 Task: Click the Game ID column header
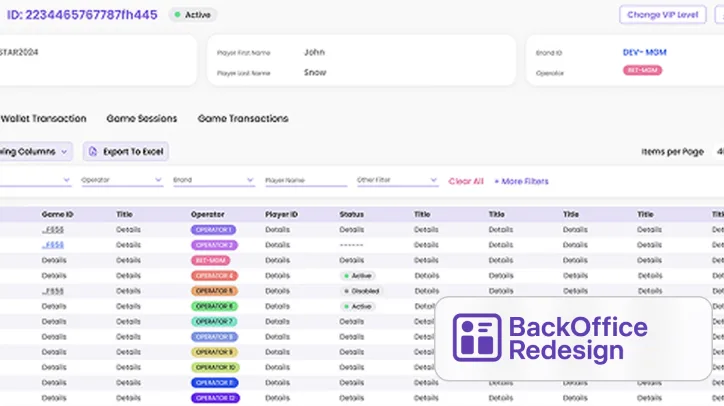tap(57, 214)
